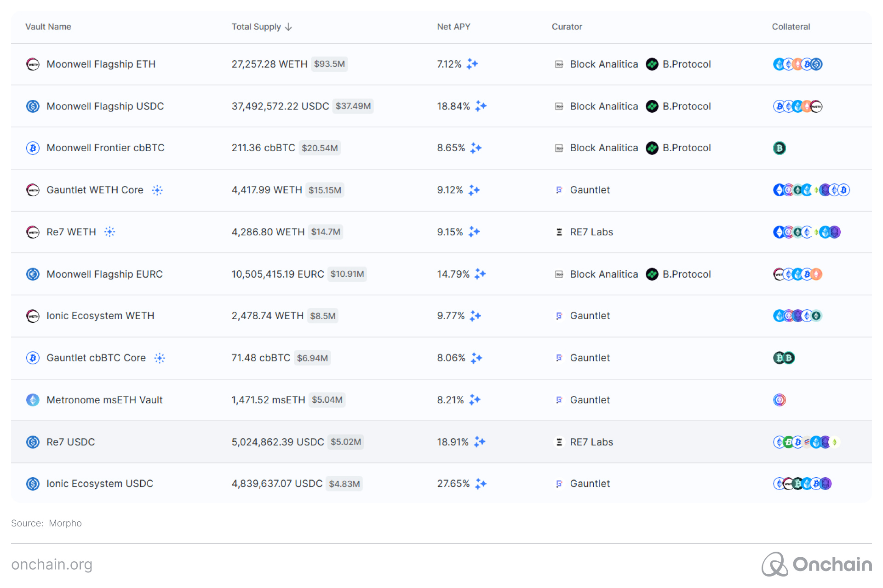The height and width of the screenshot is (588, 883).
Task: Open the Re7 WETH vault
Action: (71, 232)
